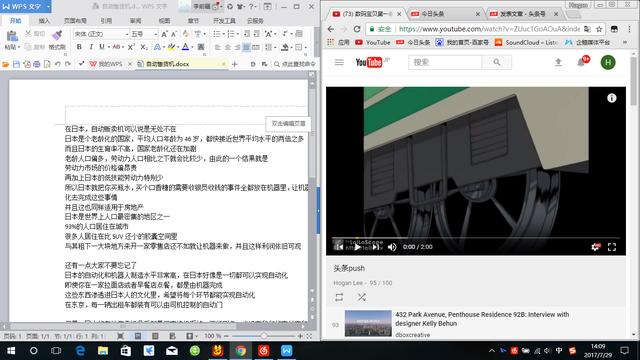Adjust WPS zoom slider handle
Viewport: 640px width, 360px height.
[264, 336]
